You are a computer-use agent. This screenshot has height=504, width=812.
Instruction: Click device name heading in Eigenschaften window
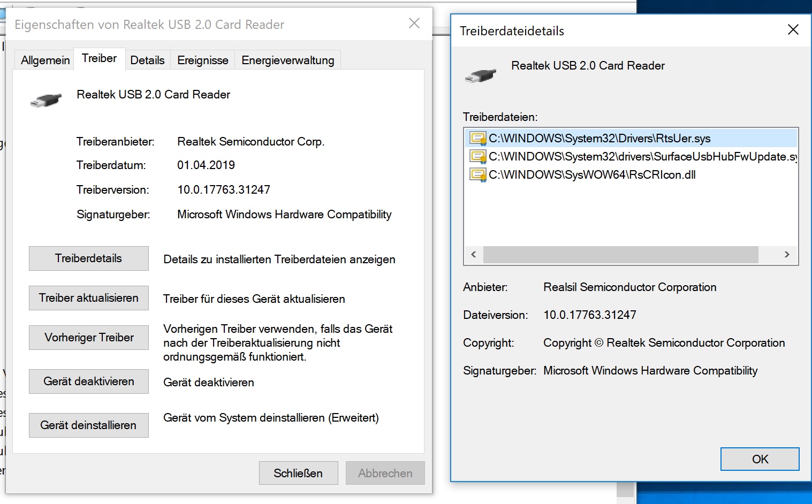pyautogui.click(x=154, y=95)
